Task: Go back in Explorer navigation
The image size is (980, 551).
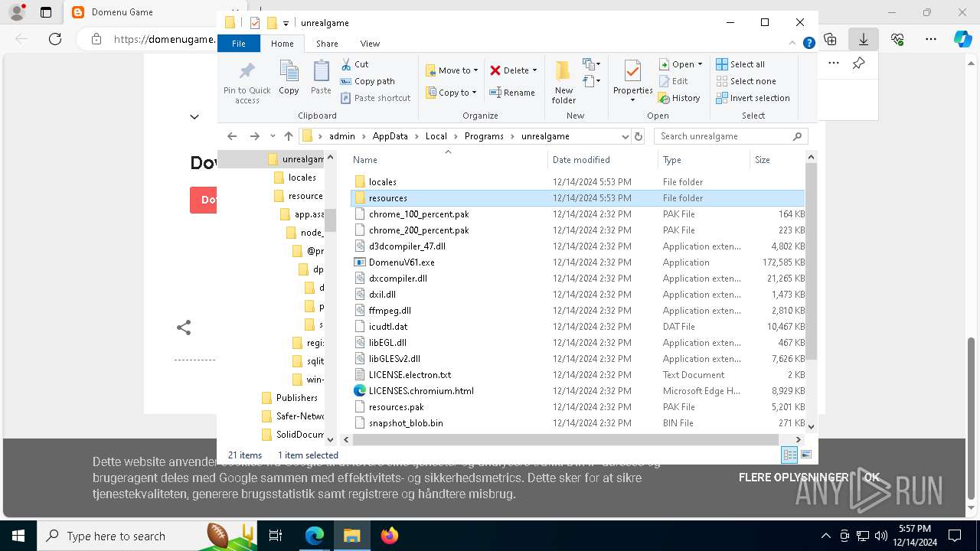Action: pos(232,136)
